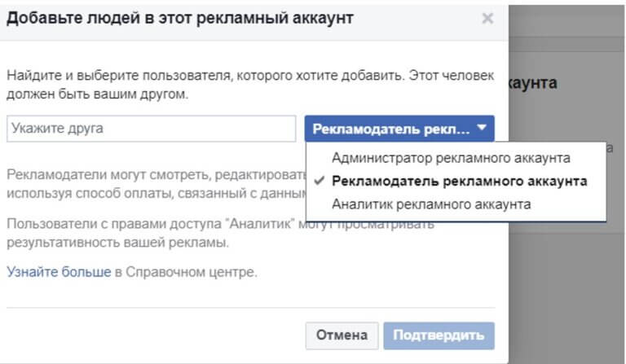
Task: Click the white arrow on role dropdown
Action: point(482,128)
